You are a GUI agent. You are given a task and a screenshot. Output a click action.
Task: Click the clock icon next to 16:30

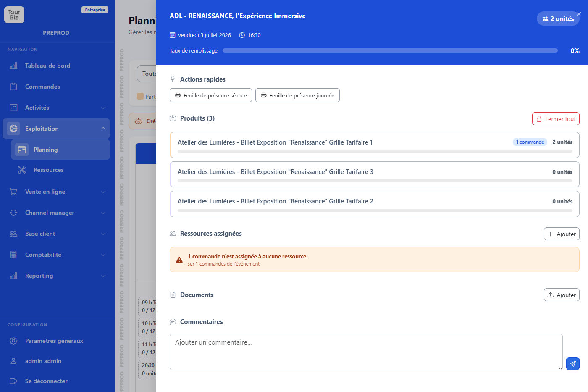[242, 35]
